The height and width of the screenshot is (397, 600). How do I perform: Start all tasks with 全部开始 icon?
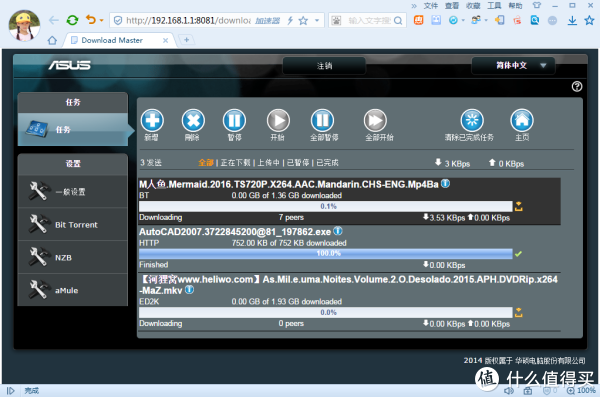(x=375, y=120)
